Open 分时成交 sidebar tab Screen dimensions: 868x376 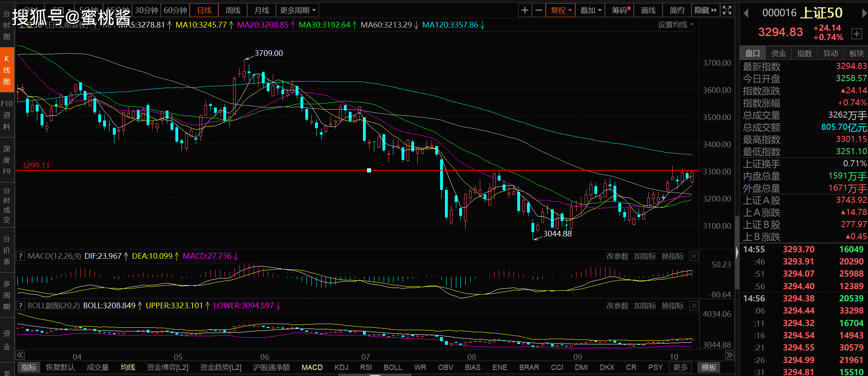click(7, 205)
